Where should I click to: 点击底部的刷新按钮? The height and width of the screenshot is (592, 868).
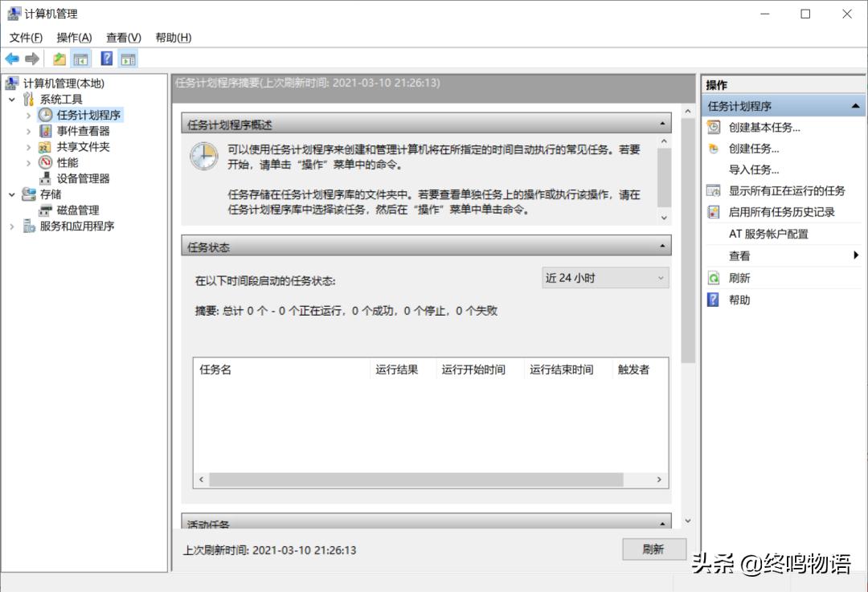click(653, 549)
